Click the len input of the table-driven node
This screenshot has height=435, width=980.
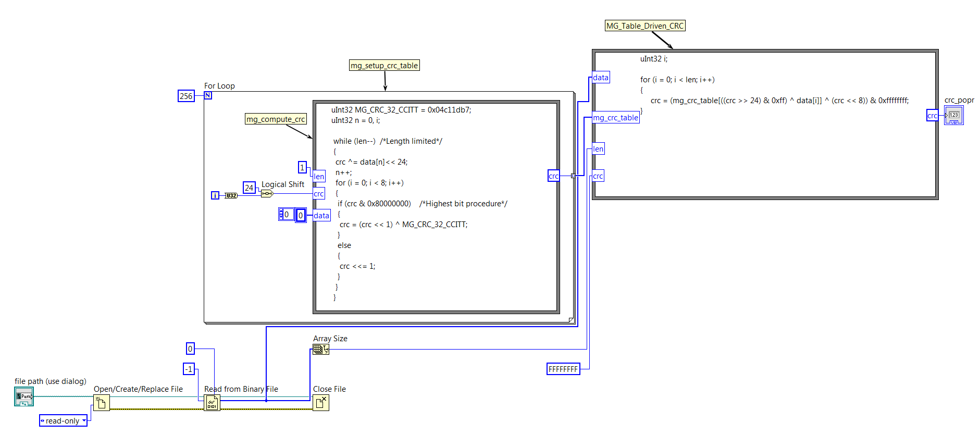pyautogui.click(x=598, y=149)
